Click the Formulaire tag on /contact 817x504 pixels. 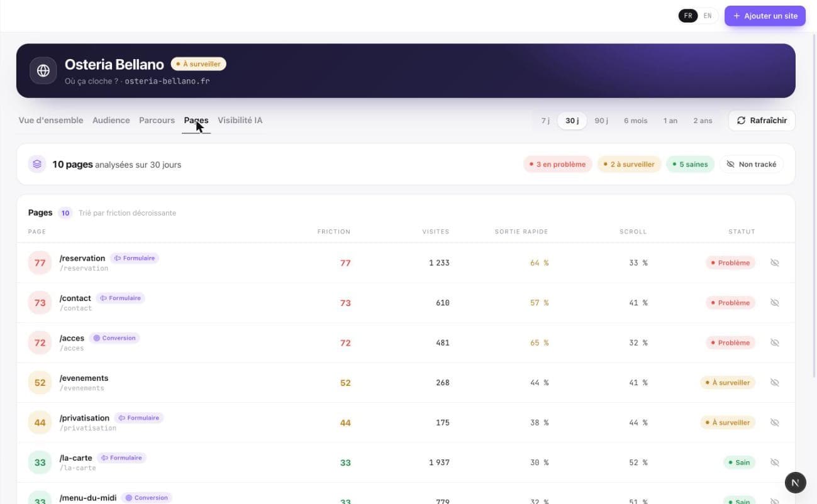[x=120, y=298]
